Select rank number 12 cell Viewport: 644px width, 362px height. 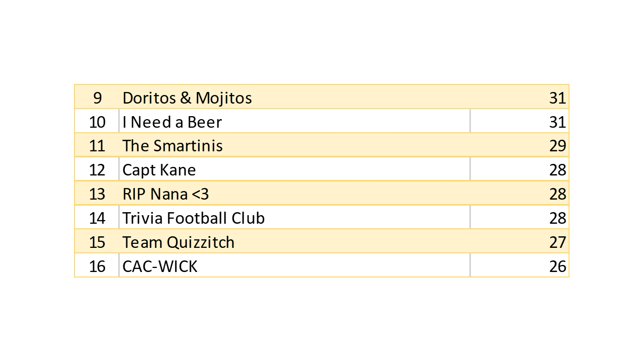(97, 170)
